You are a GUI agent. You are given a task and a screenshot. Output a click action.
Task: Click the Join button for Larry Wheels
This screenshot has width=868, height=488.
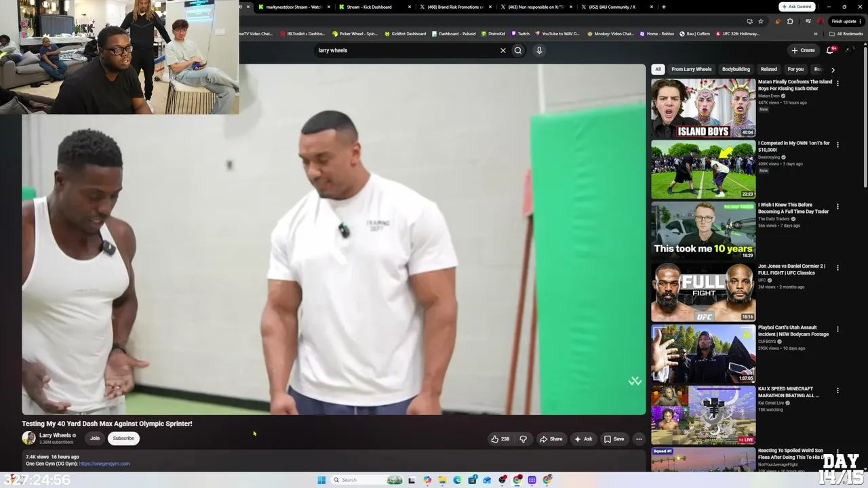(x=95, y=439)
